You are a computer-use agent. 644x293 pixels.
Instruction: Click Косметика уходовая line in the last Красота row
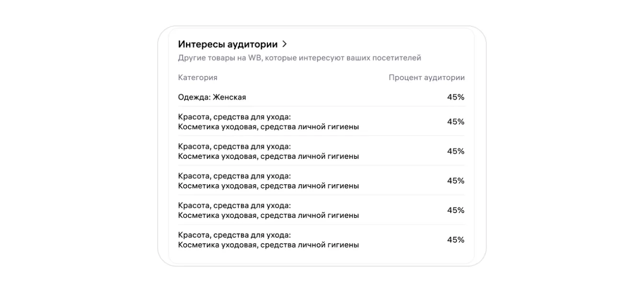pos(268,245)
